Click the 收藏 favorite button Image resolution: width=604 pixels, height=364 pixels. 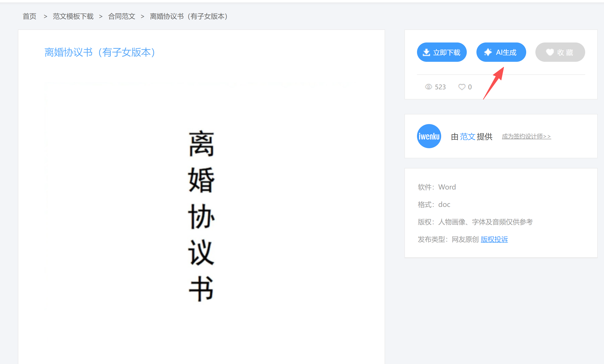point(560,52)
